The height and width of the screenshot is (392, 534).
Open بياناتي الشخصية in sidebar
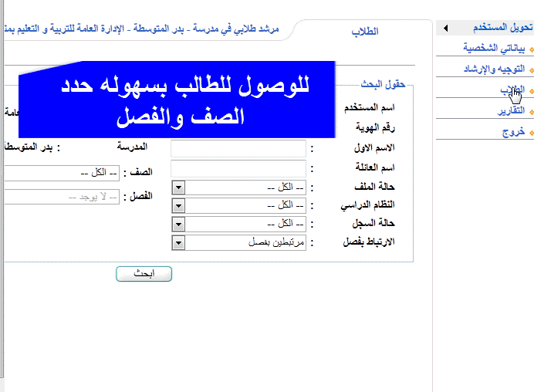pos(494,48)
